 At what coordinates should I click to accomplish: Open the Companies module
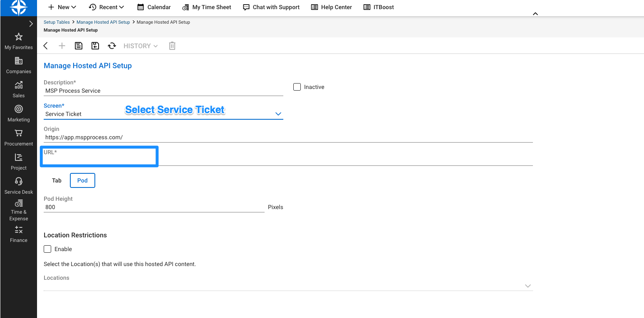(19, 65)
